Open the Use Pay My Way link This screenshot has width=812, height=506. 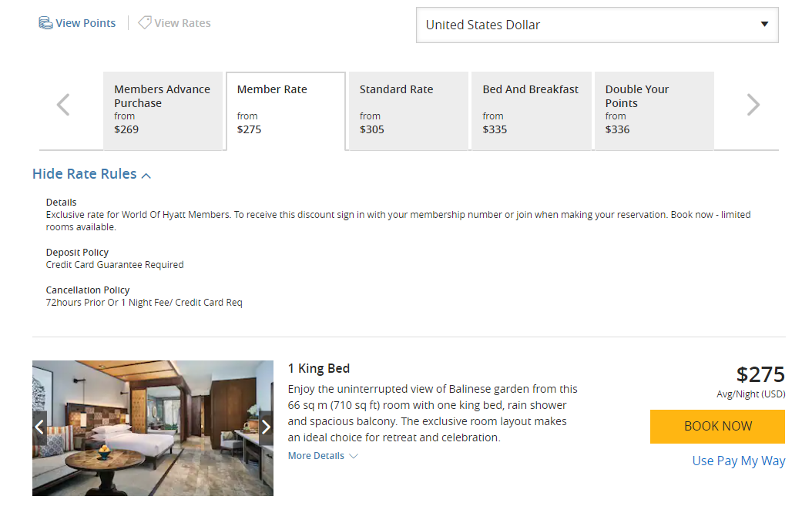point(738,461)
